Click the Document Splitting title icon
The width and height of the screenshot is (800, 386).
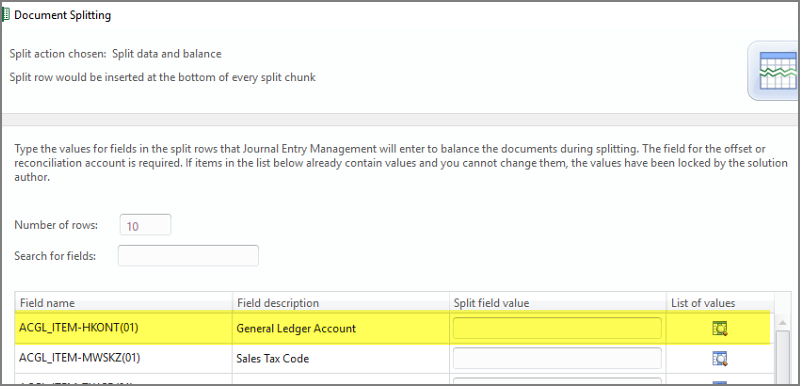coord(7,15)
